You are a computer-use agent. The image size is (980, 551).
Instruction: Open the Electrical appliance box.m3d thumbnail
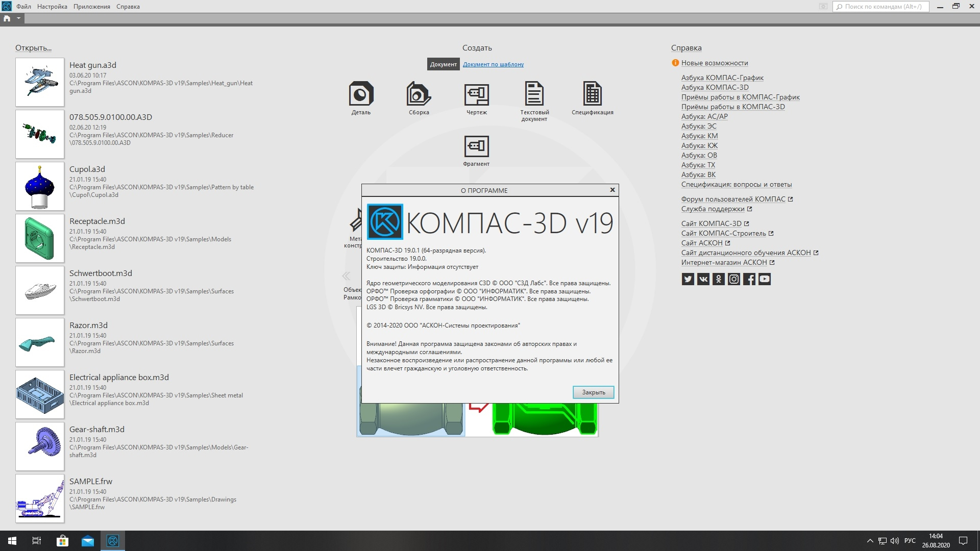pos(40,394)
